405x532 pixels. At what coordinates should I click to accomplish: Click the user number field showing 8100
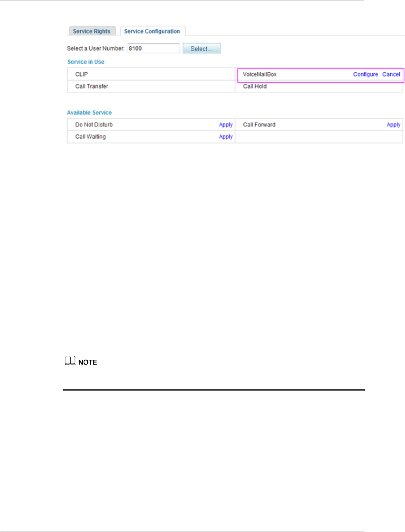(x=154, y=48)
